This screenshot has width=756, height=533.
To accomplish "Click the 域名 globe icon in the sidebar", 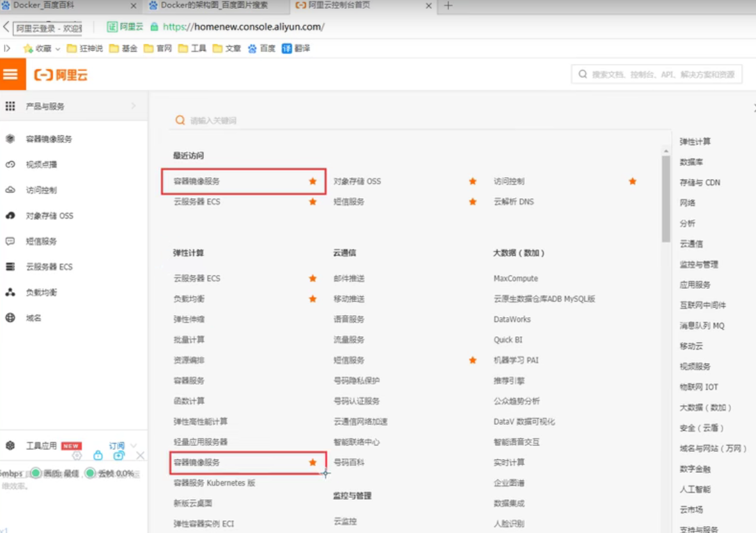I will [10, 318].
